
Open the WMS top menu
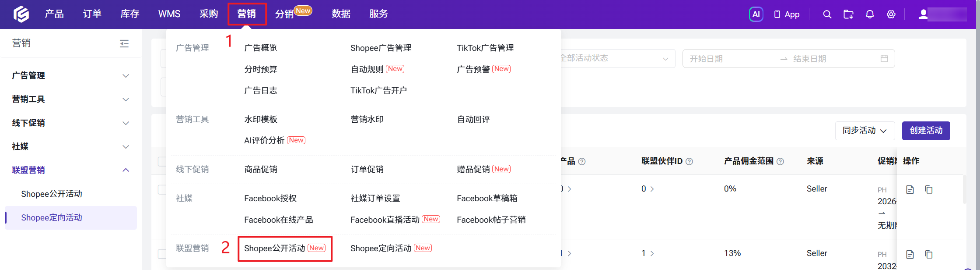coord(169,14)
